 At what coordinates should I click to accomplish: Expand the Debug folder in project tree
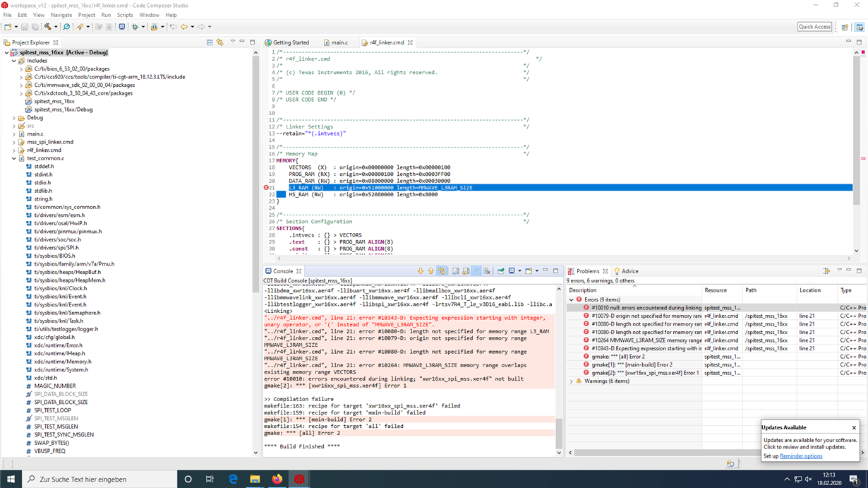point(14,118)
